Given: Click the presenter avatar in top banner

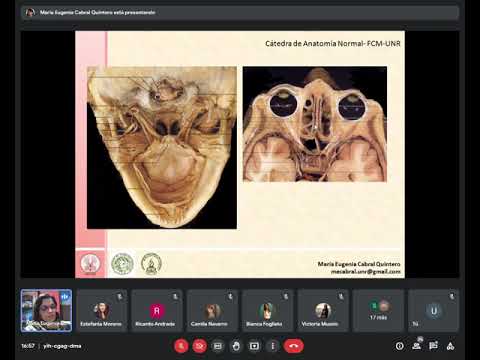Looking at the screenshot, I should [30, 13].
